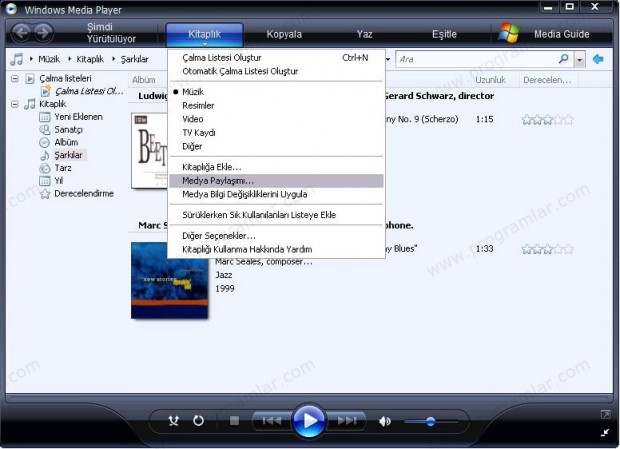
Task: Click the Beethoven album cover
Action: tap(149, 150)
